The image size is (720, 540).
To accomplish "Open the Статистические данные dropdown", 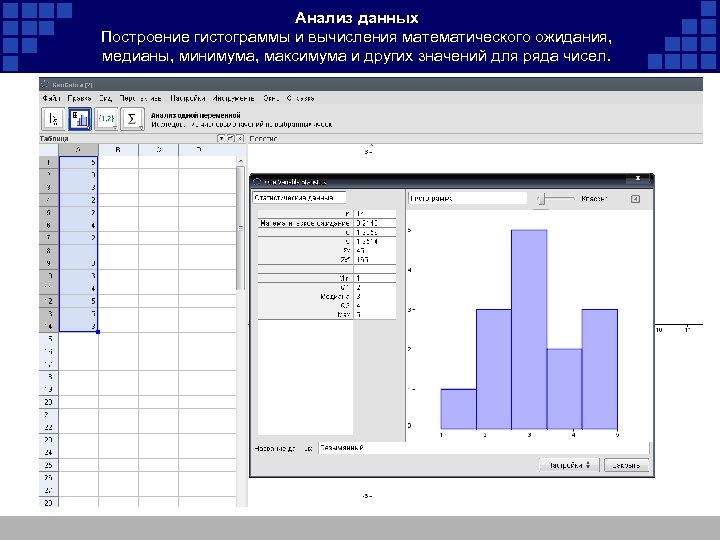I will (299, 198).
